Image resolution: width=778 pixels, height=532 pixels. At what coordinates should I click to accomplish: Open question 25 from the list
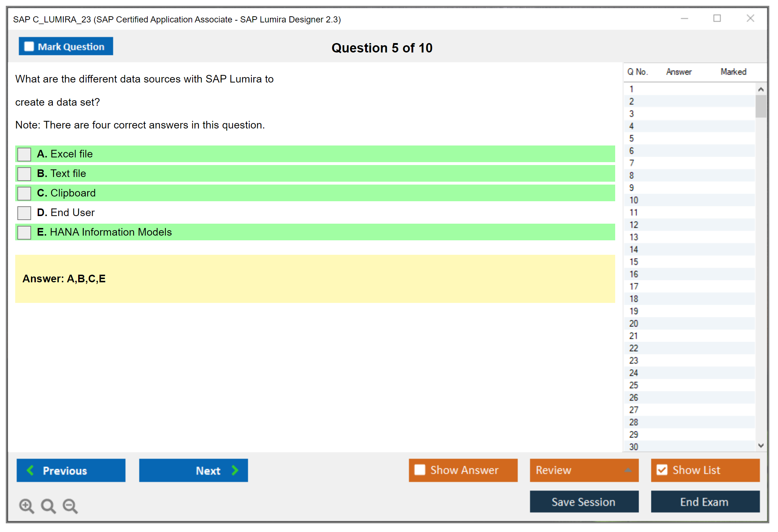point(634,385)
